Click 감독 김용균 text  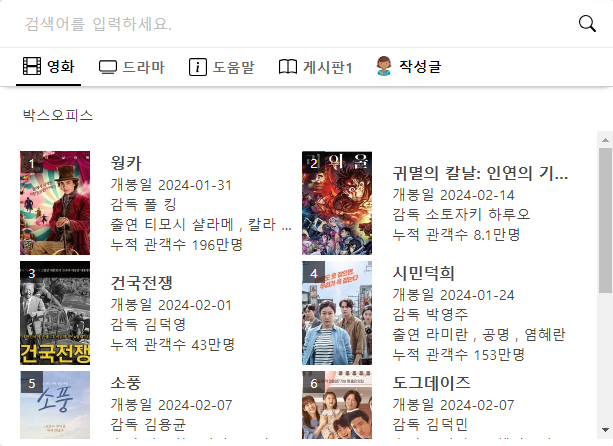pyautogui.click(x=148, y=425)
